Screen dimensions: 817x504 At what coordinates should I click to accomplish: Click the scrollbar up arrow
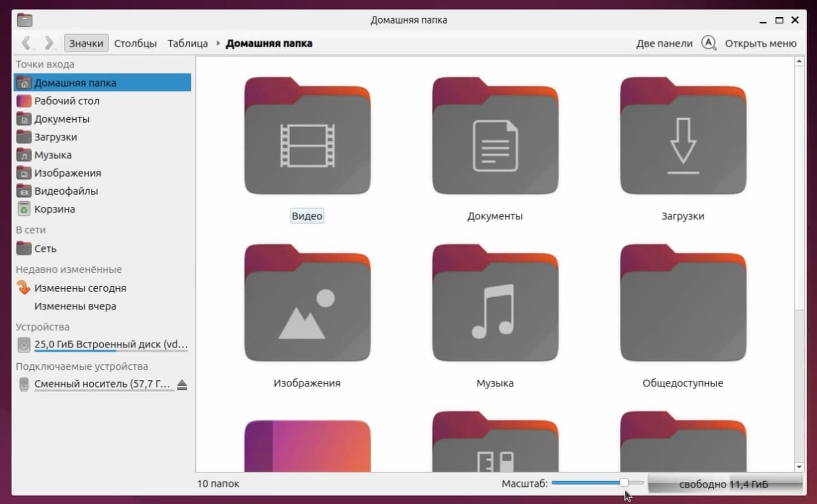click(799, 62)
